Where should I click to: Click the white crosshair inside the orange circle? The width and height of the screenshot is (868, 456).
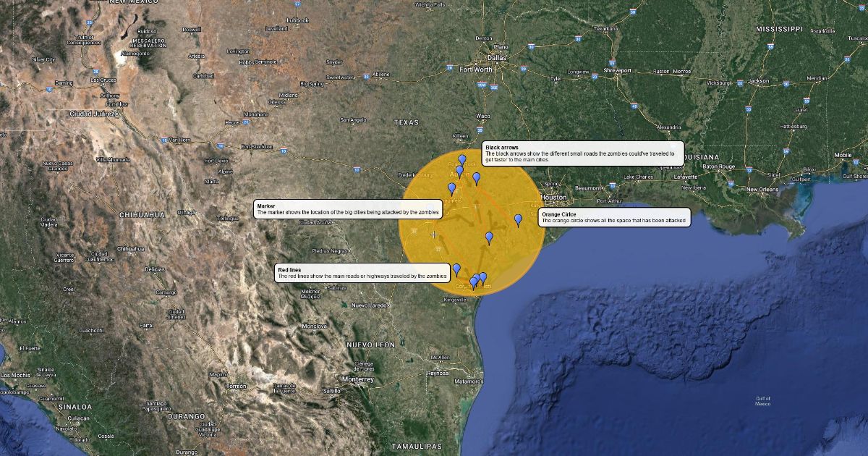(435, 235)
